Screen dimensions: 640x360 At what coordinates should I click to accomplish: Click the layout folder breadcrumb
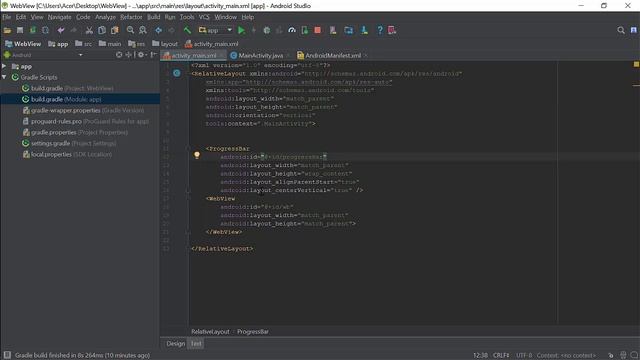coord(165,44)
